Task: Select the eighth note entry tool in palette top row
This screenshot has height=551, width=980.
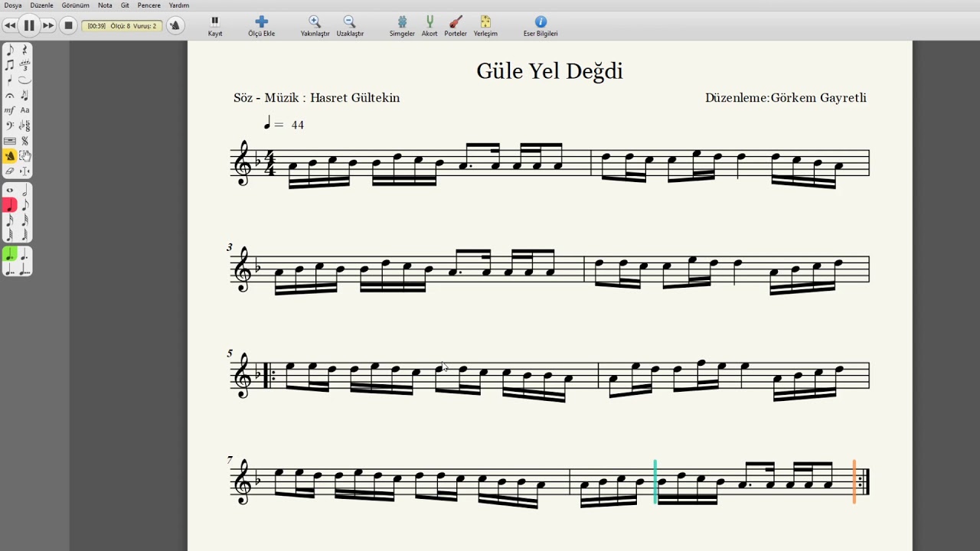Action: click(10, 50)
